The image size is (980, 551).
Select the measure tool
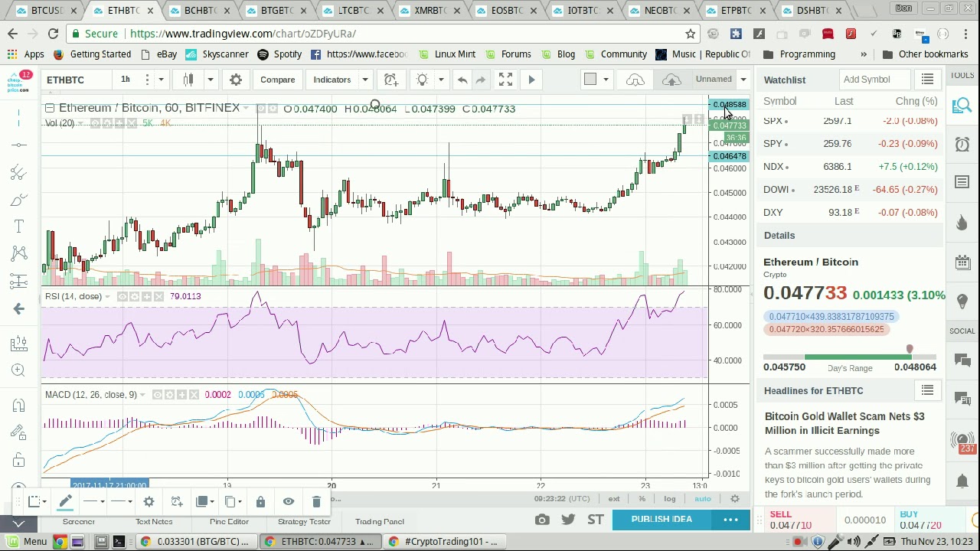click(x=19, y=344)
